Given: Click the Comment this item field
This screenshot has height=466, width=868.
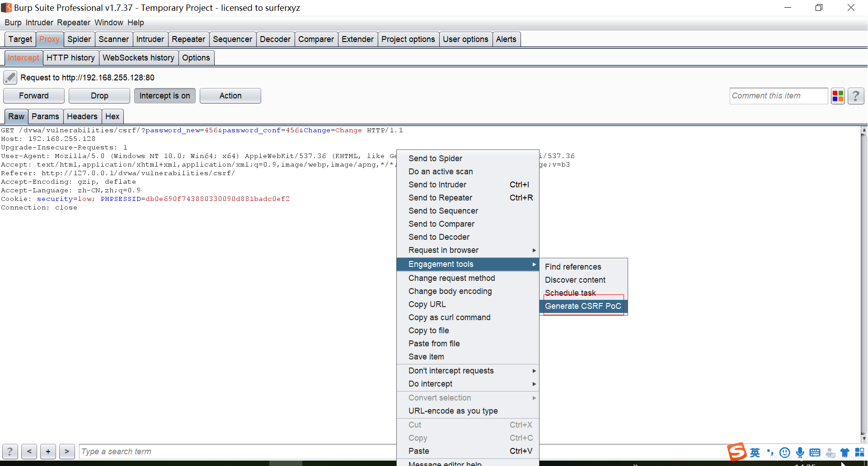Looking at the screenshot, I should [779, 96].
